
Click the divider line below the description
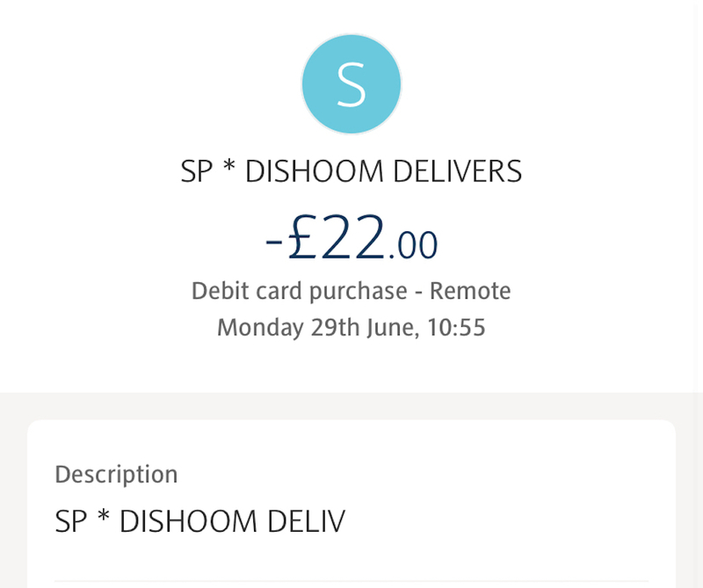(351, 581)
